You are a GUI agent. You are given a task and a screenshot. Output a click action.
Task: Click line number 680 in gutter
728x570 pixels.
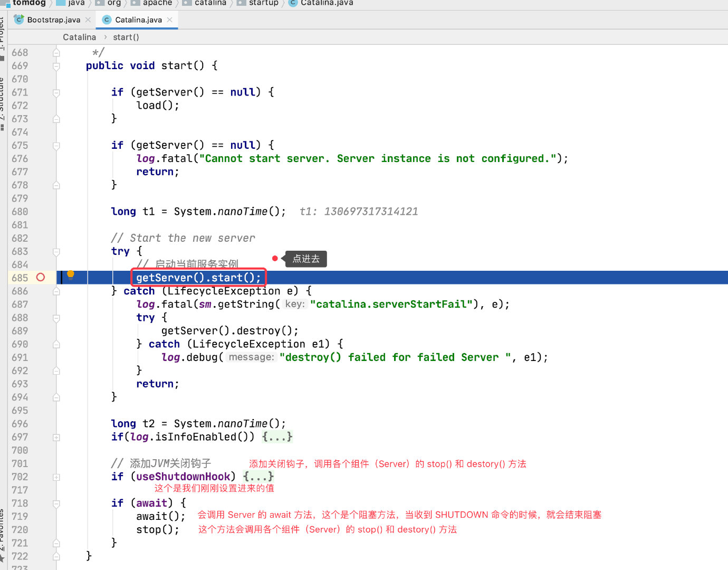coord(20,212)
